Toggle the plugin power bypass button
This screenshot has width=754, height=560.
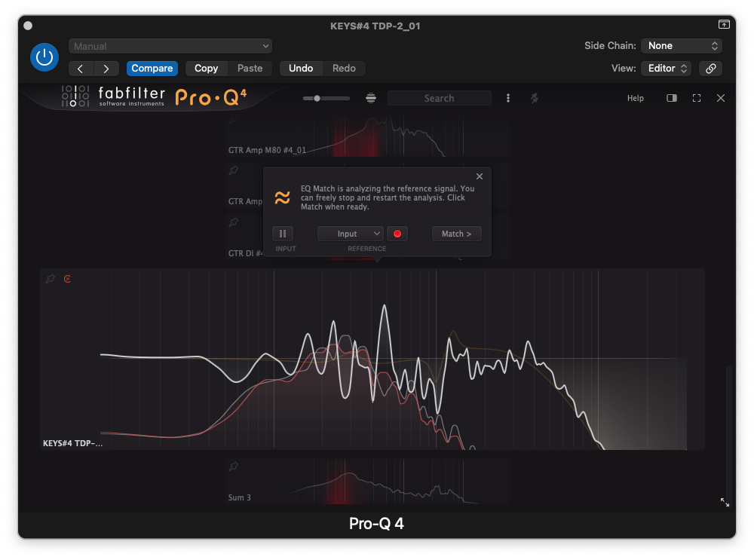click(x=44, y=57)
